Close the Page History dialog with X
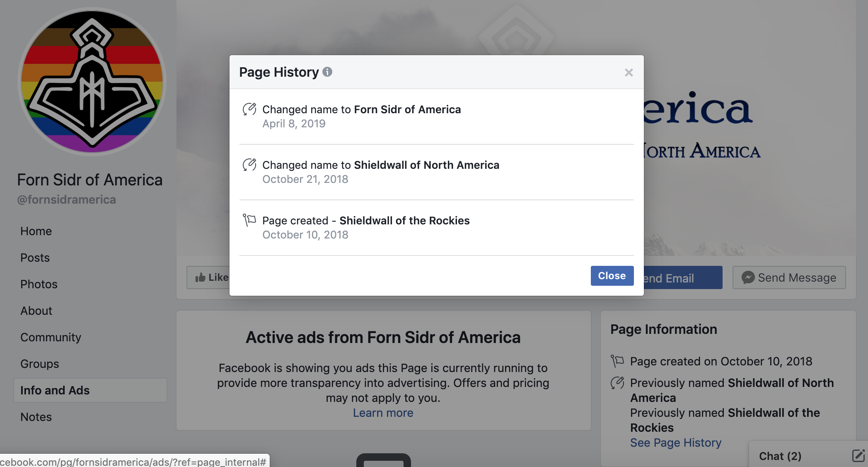The width and height of the screenshot is (868, 467). 629,73
